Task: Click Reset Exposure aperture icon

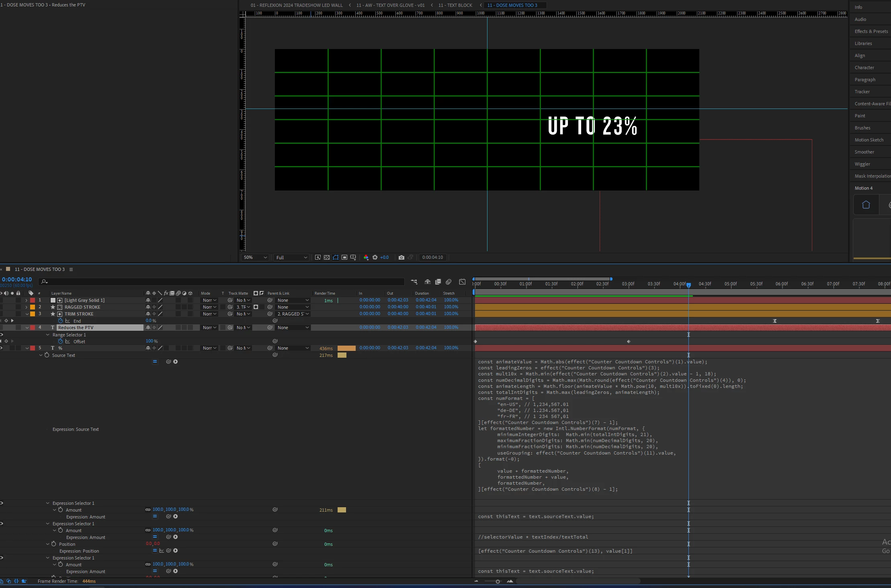Action: pos(375,258)
